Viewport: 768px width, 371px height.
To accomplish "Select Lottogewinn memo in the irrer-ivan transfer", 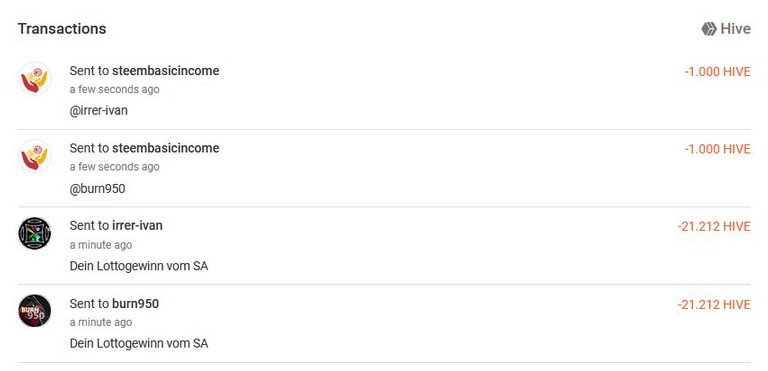I will pos(139,266).
